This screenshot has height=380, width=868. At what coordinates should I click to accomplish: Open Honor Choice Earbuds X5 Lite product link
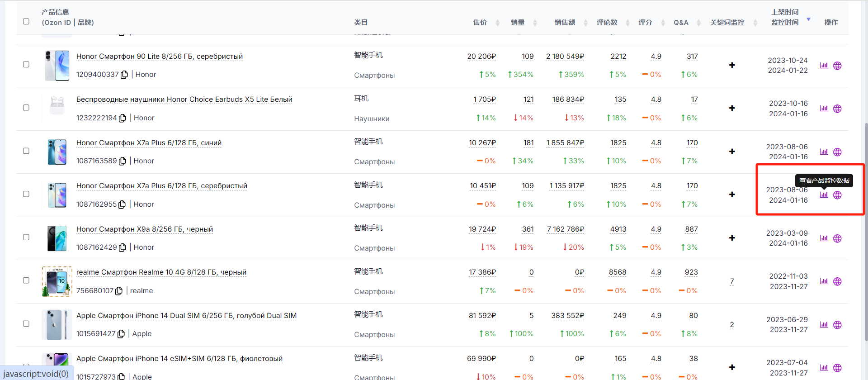(184, 100)
